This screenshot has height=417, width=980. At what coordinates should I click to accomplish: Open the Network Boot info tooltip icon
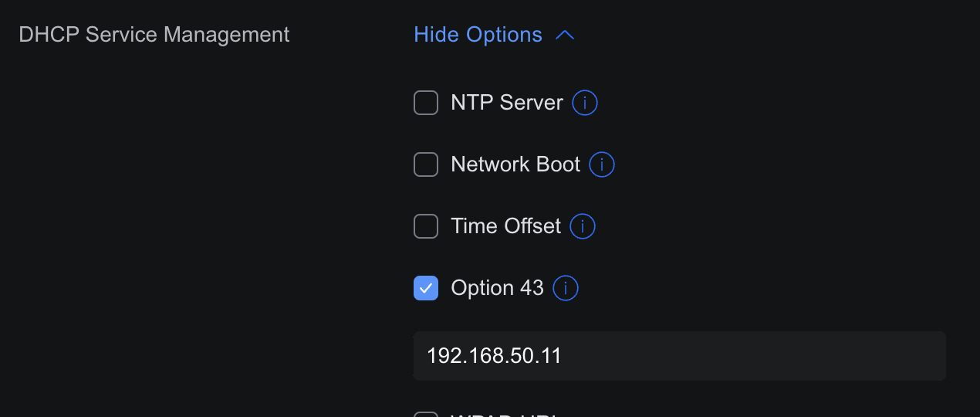click(x=602, y=164)
